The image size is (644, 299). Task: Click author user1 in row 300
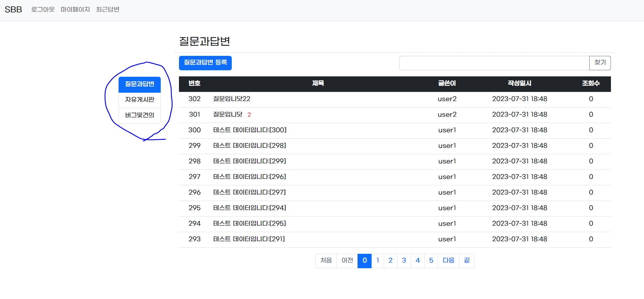pos(447,130)
